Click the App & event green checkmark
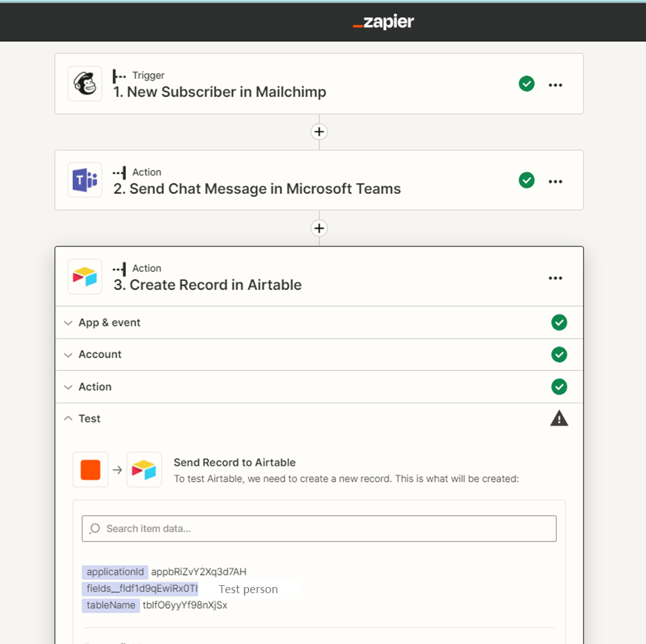Viewport: 646px width, 644px height. point(559,322)
